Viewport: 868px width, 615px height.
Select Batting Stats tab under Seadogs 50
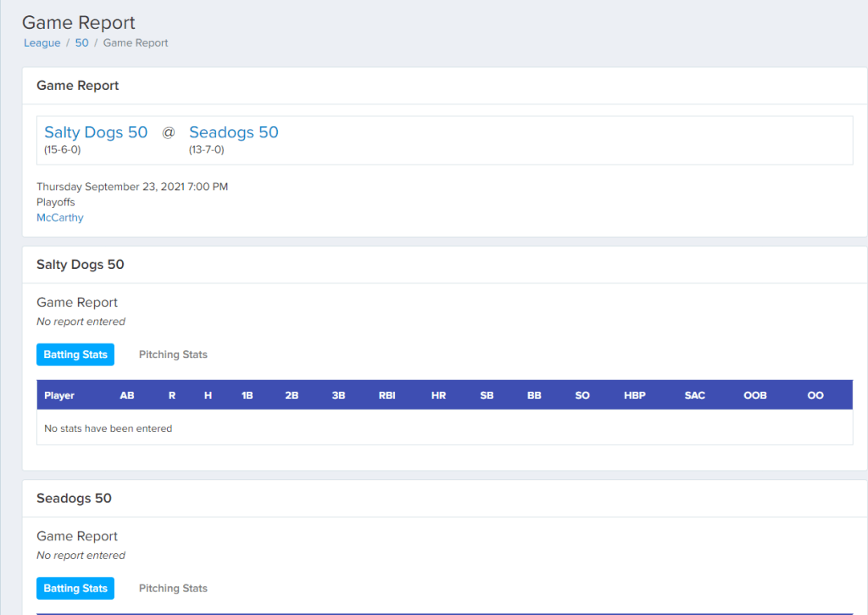tap(75, 589)
